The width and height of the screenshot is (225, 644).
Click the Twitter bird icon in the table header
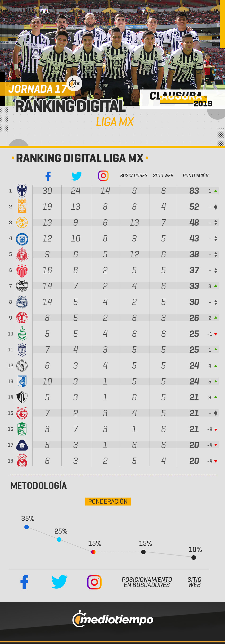(x=76, y=176)
